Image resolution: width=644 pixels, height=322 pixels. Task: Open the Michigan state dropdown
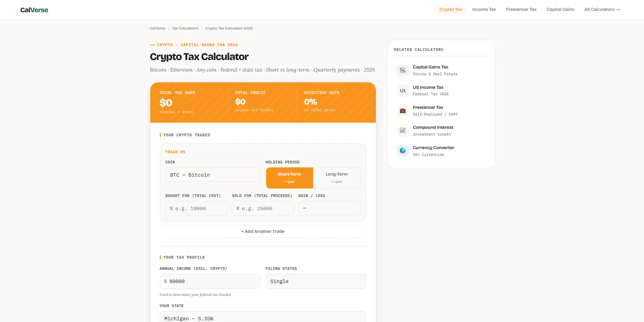pos(263,317)
